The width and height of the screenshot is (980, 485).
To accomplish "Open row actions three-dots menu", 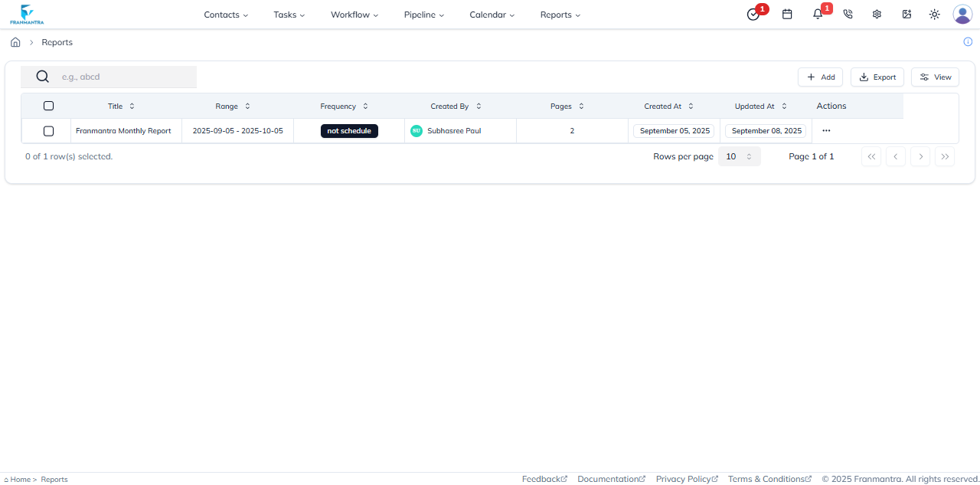I will pyautogui.click(x=826, y=131).
